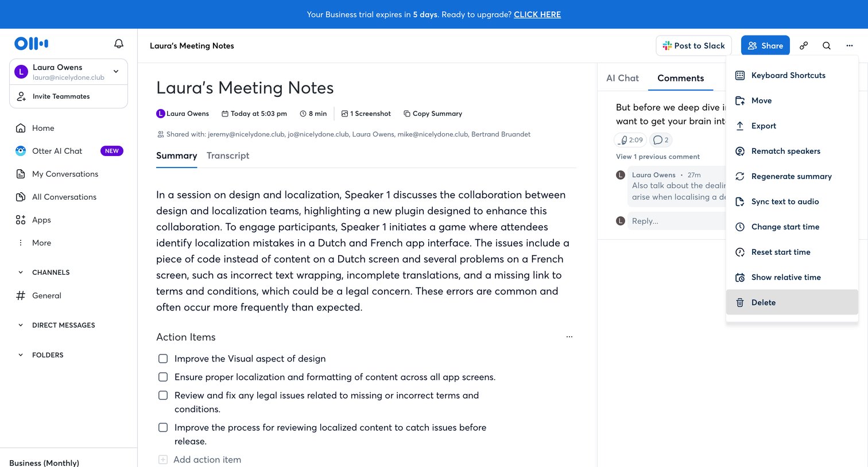
Task: Select Keyboard Shortcuts from the menu
Action: point(792,75)
